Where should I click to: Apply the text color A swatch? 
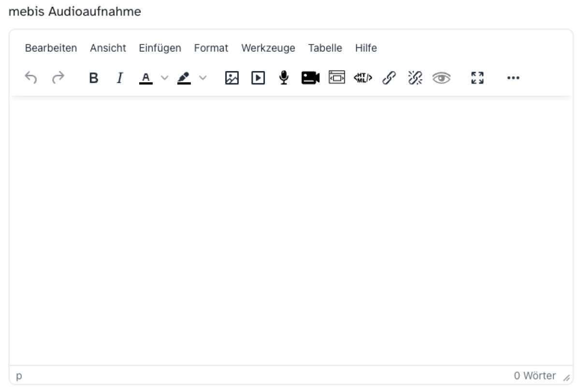pyautogui.click(x=146, y=78)
